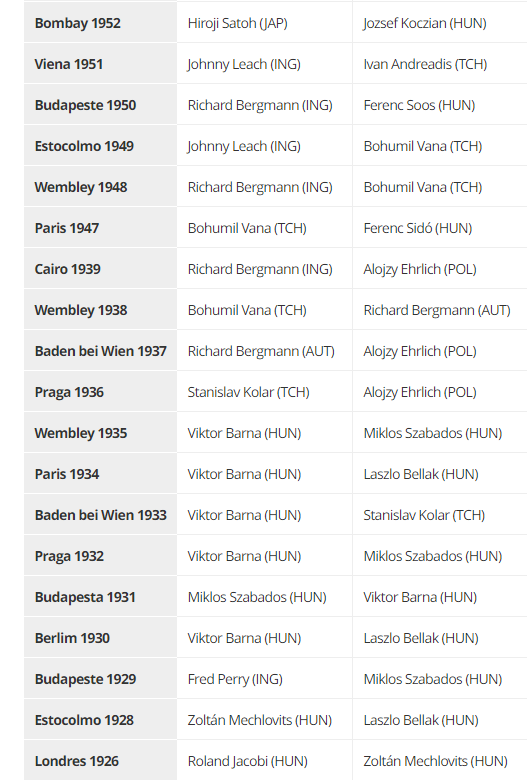Select the Viena 1951 row header
This screenshot has height=780, width=530.
[x=100, y=64]
